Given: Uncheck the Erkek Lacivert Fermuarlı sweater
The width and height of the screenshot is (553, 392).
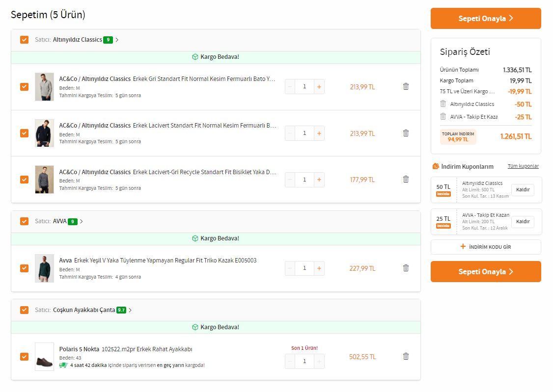Looking at the screenshot, I should pos(25,133).
